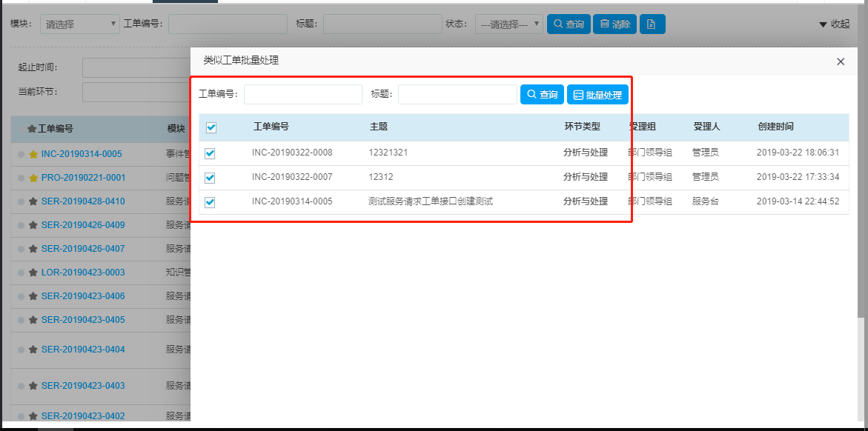The image size is (868, 431).
Task: Click the export document icon button
Action: point(652,24)
